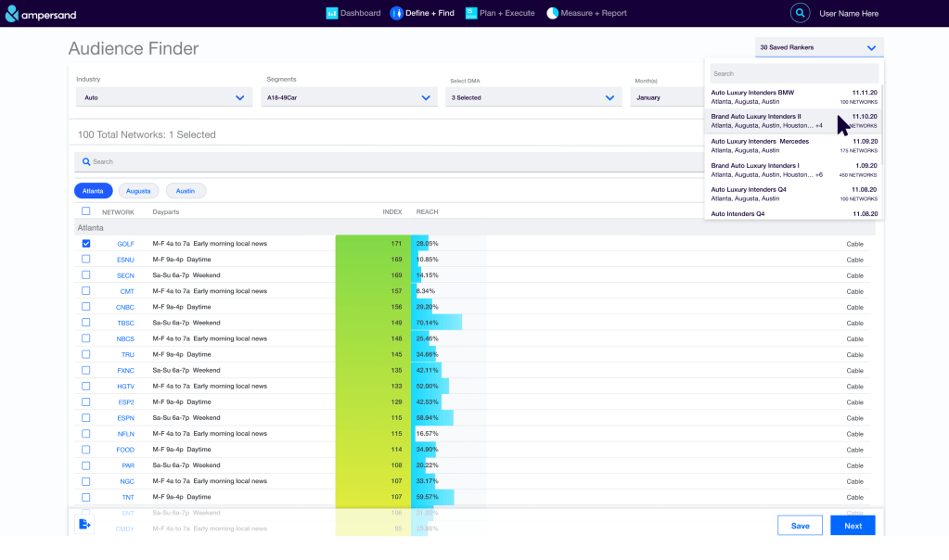This screenshot has height=560, width=949.
Task: Switch to the Augusta market tab
Action: click(x=138, y=191)
